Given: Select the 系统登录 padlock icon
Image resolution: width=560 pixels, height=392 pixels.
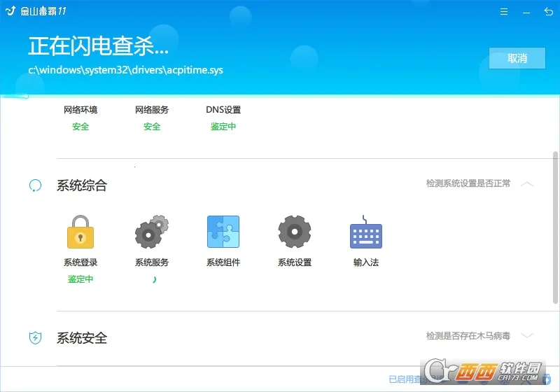Looking at the screenshot, I should pos(80,232).
